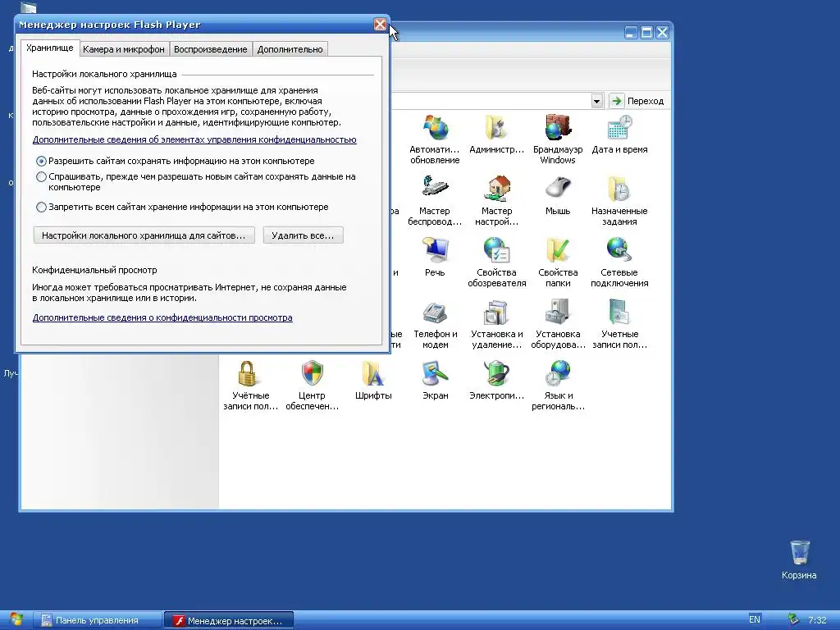Click Настройки локального хранилища для сайтов button
840x630 pixels.
(x=144, y=235)
